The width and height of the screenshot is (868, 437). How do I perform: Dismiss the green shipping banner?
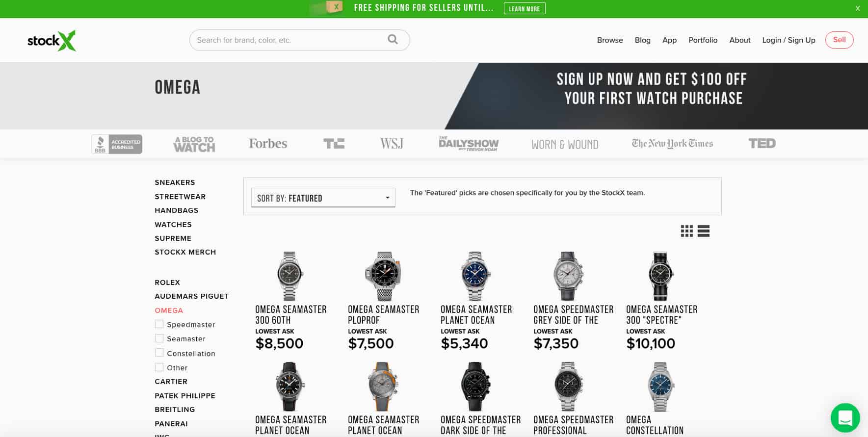coord(858,8)
